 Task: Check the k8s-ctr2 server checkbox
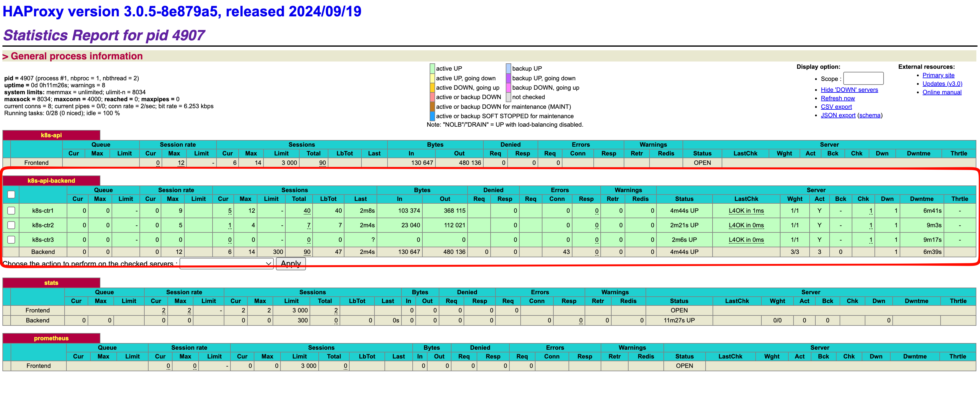coord(11,225)
